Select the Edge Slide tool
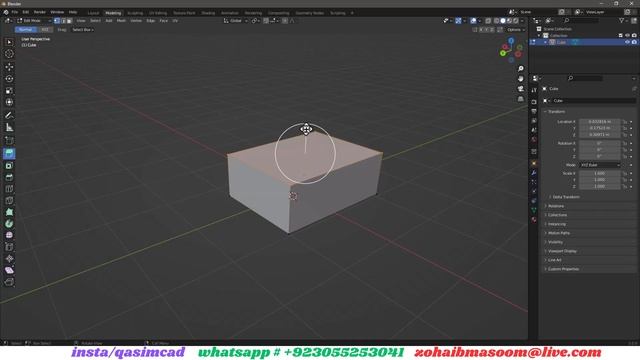 (x=9, y=247)
